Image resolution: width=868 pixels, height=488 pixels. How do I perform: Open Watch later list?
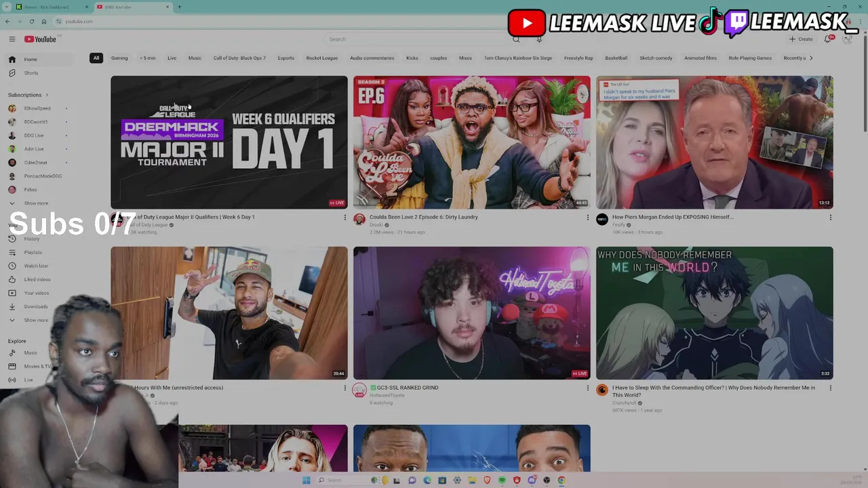[41, 266]
